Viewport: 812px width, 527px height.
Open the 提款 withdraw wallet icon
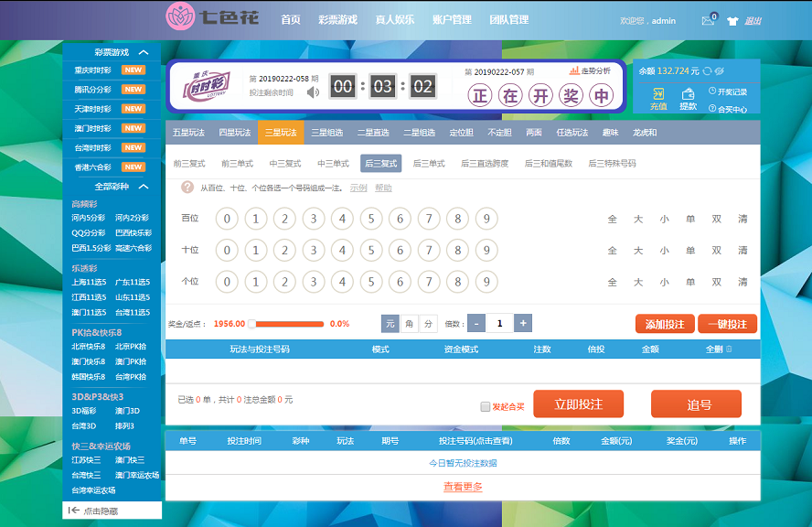tap(688, 99)
